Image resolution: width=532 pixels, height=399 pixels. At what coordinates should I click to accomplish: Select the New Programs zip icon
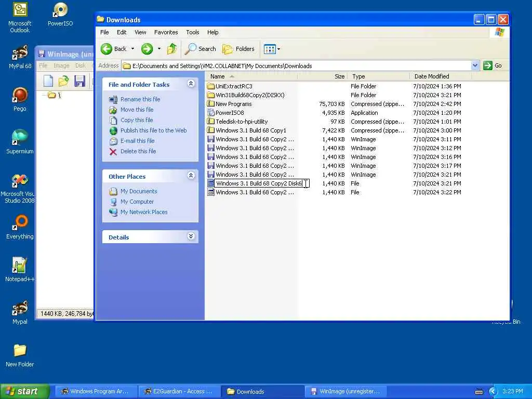point(211,103)
